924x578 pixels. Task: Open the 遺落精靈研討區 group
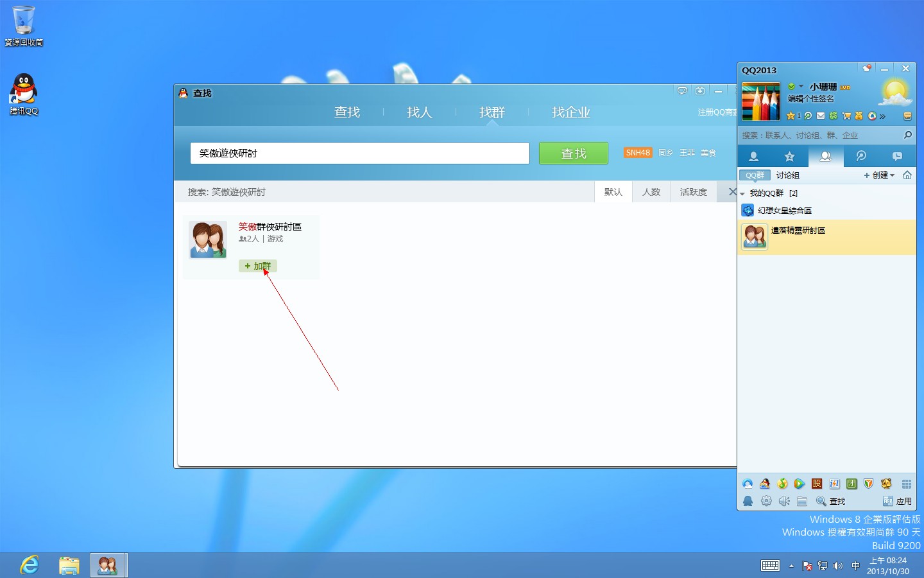[x=826, y=237]
